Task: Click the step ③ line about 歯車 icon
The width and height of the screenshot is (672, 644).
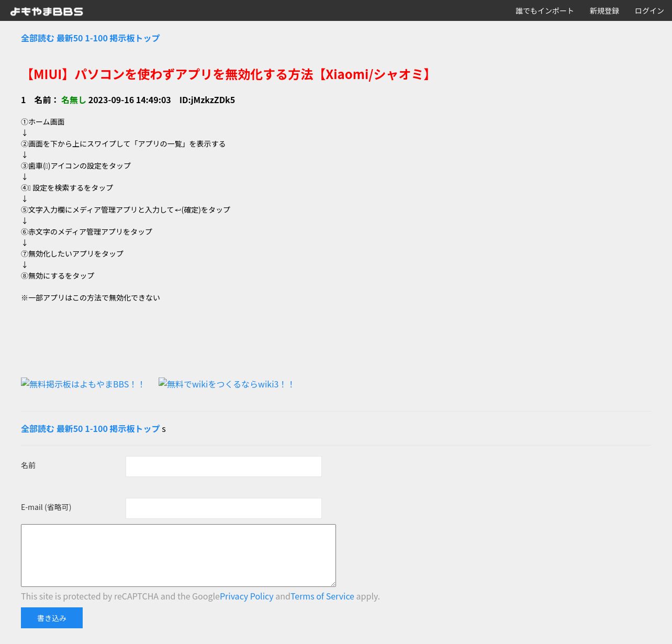Action: coord(76,166)
